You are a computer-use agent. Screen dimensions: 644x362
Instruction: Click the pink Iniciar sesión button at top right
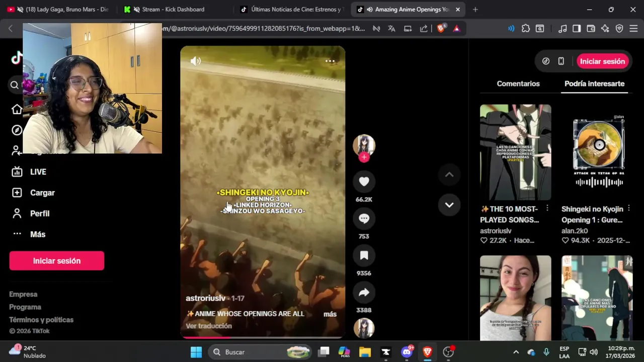click(x=602, y=61)
